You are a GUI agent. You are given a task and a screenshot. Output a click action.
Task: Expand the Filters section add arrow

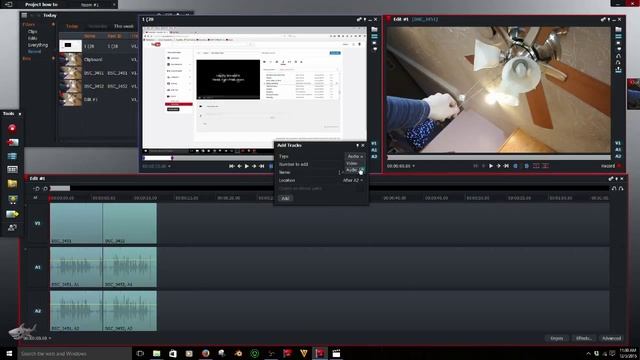click(x=53, y=24)
